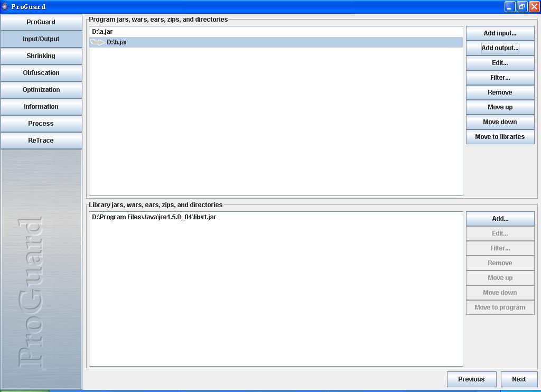The width and height of the screenshot is (541, 392).
Task: Open the ProGuard tab in sidebar
Action: pyautogui.click(x=41, y=22)
